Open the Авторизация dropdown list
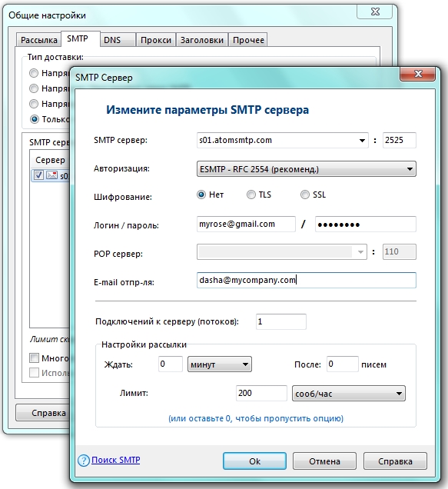Screen dimensions: 448x489 pos(307,169)
